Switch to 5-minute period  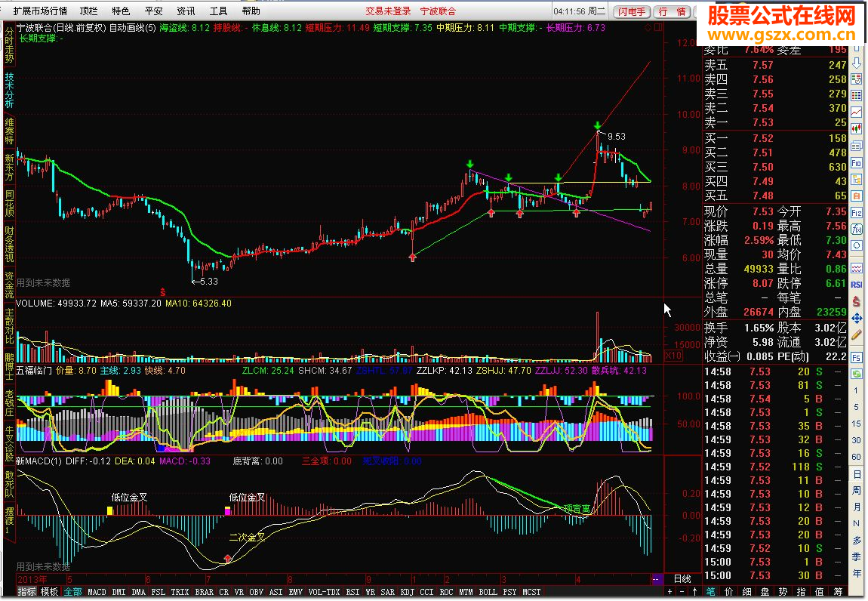(857, 407)
